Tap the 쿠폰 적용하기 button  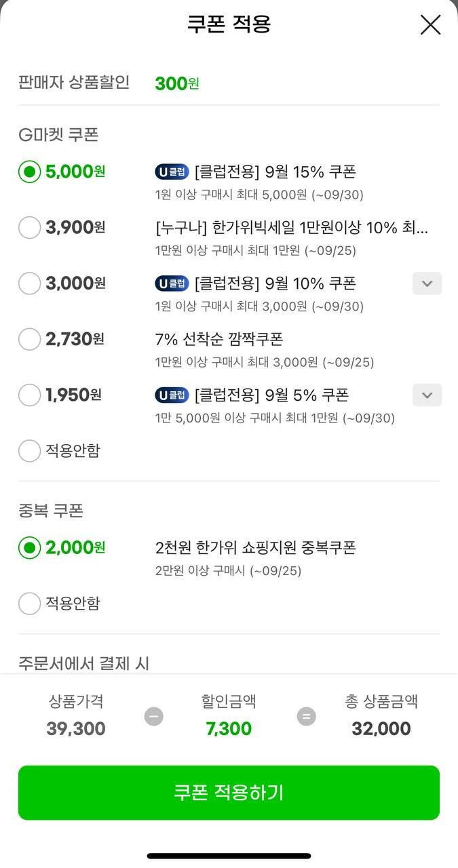(229, 792)
